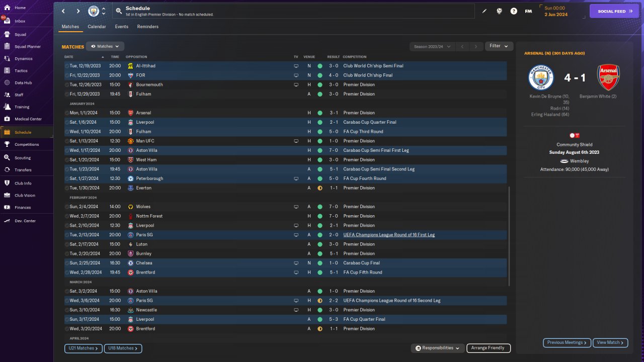Click the Arsenal crest in the match summary panel
644x362 pixels.
pos(608,77)
